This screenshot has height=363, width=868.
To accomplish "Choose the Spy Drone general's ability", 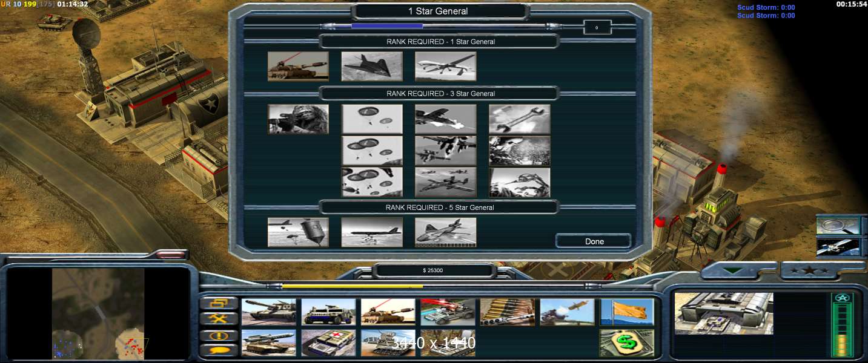I will [x=445, y=66].
